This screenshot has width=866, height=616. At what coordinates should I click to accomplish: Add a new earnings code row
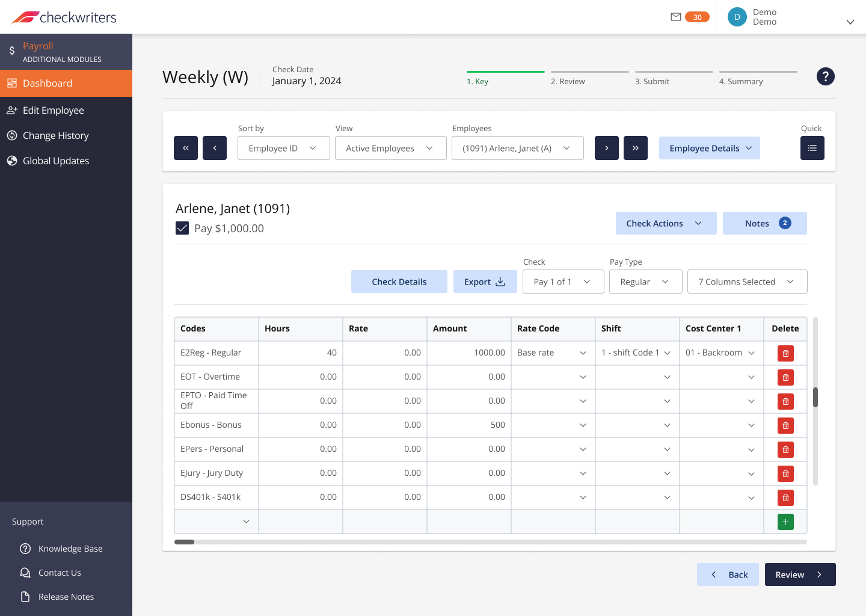[x=785, y=522]
